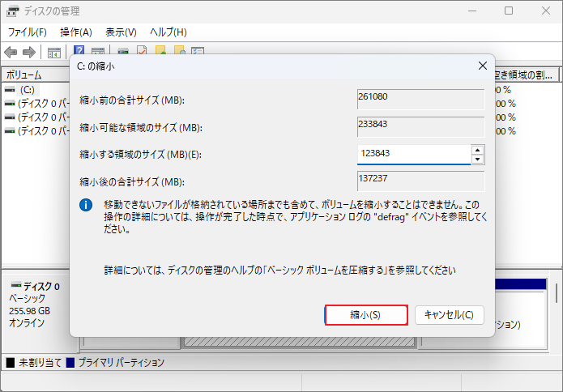This screenshot has height=392, width=563.
Task: Toggle the show/hide console tree icon
Action: click(53, 53)
